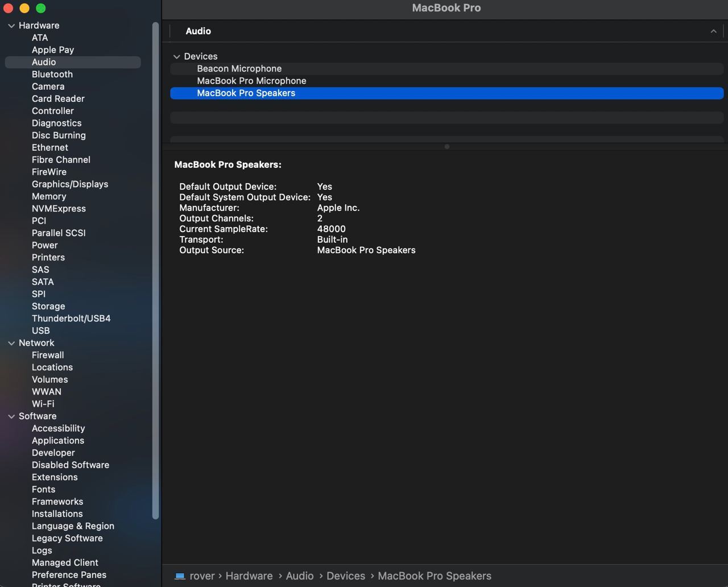View Diagnostics section

click(x=56, y=123)
